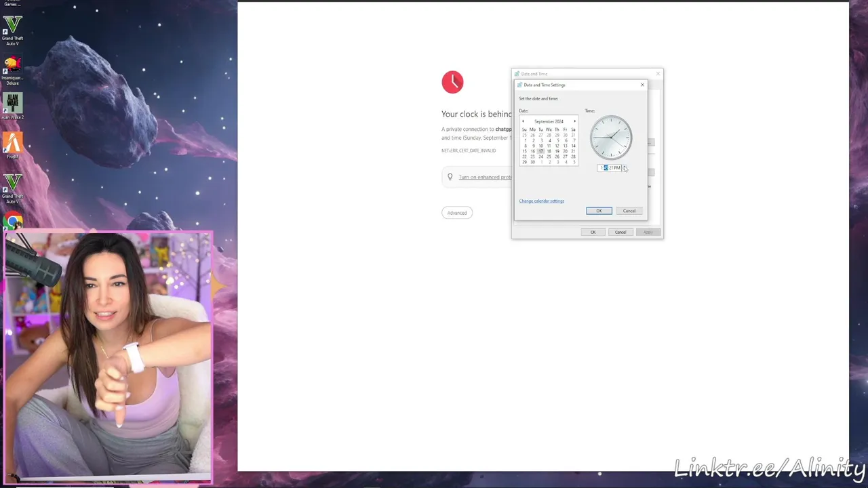Click the Your clock is behind heading
The image size is (868, 488).
tap(477, 115)
